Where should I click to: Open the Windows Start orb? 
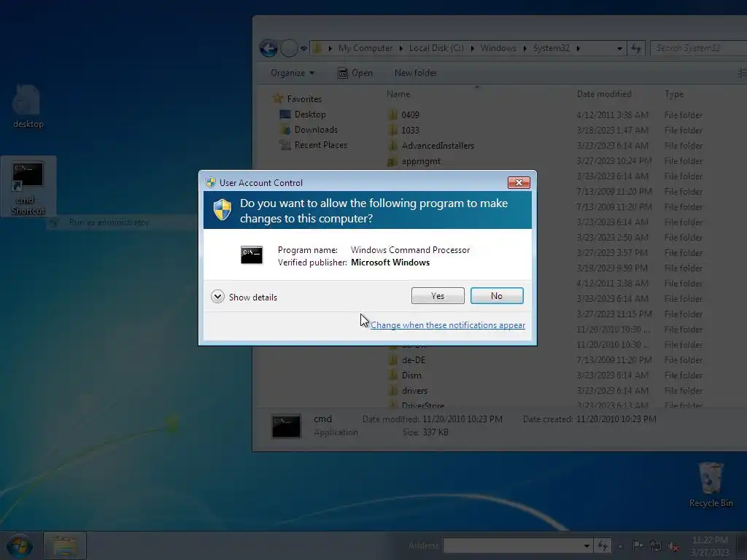(20, 545)
